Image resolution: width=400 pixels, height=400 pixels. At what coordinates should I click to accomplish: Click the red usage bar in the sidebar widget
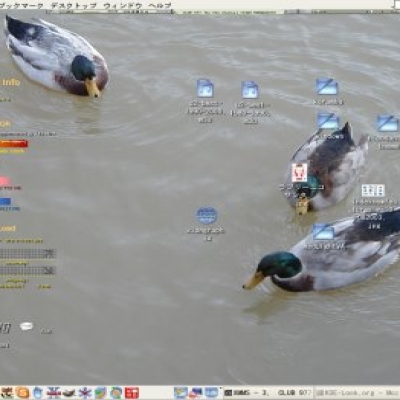14,144
